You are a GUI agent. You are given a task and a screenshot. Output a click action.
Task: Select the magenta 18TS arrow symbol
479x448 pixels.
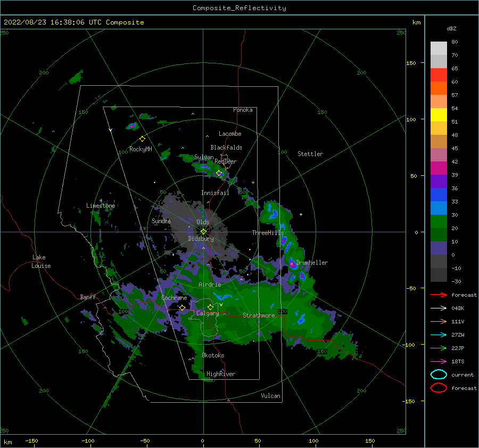(x=439, y=362)
